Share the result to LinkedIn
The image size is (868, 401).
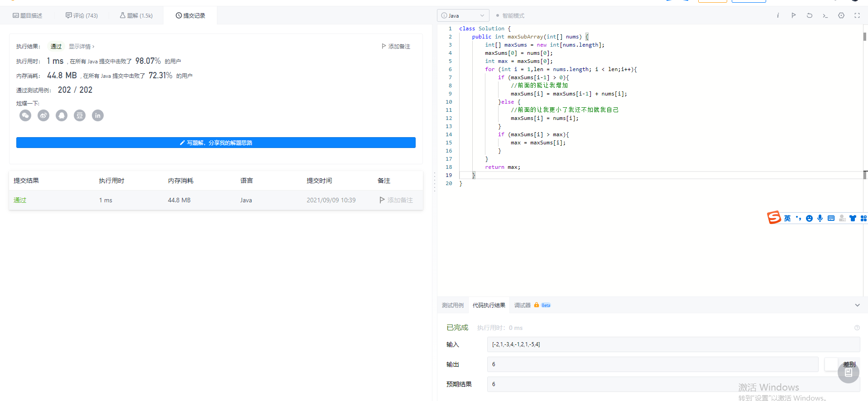pyautogui.click(x=98, y=115)
